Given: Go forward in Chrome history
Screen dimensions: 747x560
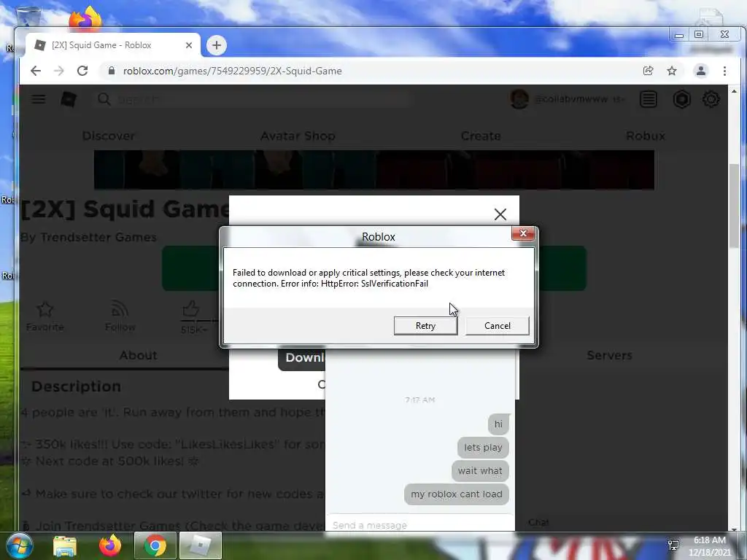Looking at the screenshot, I should (58, 71).
